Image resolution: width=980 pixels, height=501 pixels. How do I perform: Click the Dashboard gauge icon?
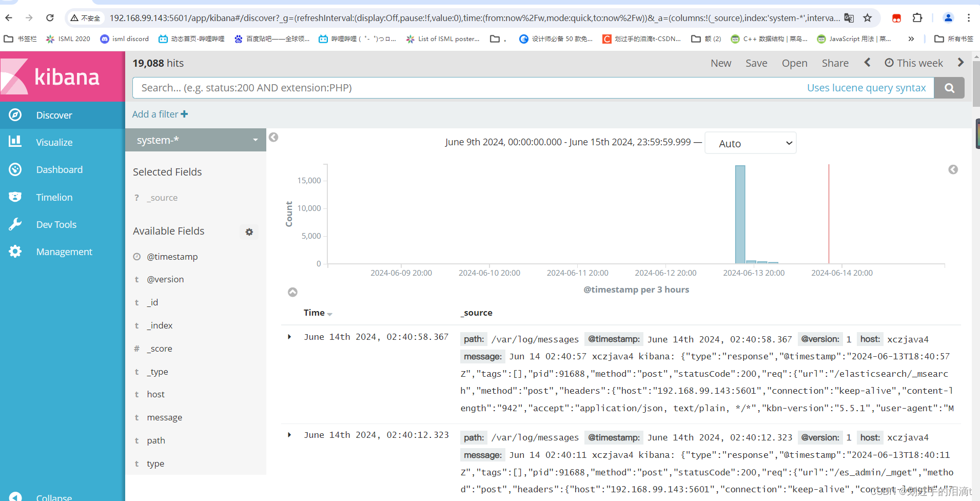click(x=15, y=169)
